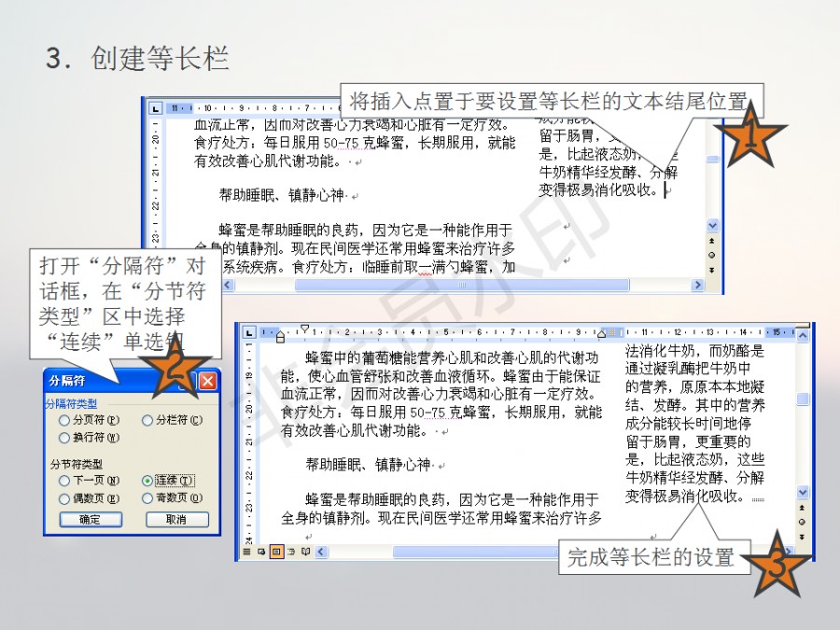This screenshot has width=840, height=630.
Task: Click the left arrow of bottom horizontal scrollbar
Action: (322, 552)
